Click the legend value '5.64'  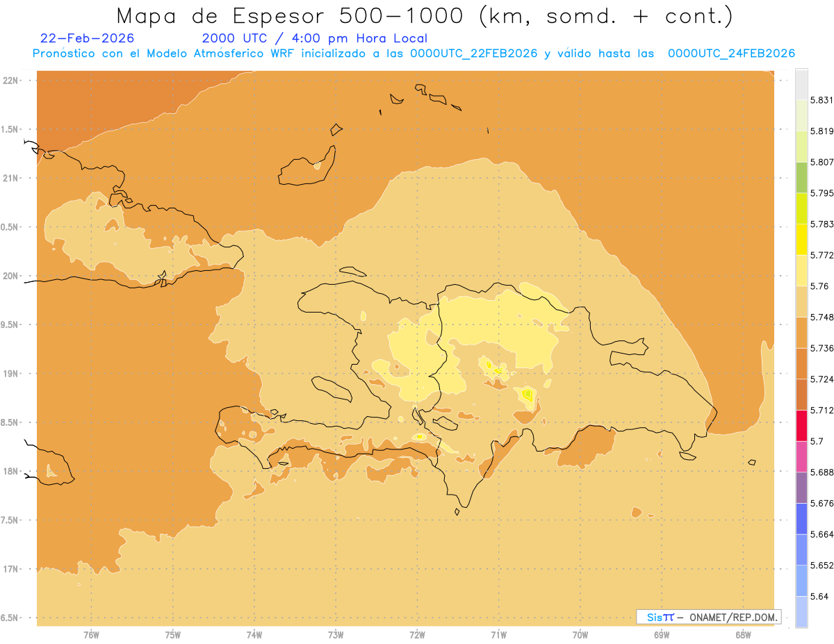(x=819, y=596)
